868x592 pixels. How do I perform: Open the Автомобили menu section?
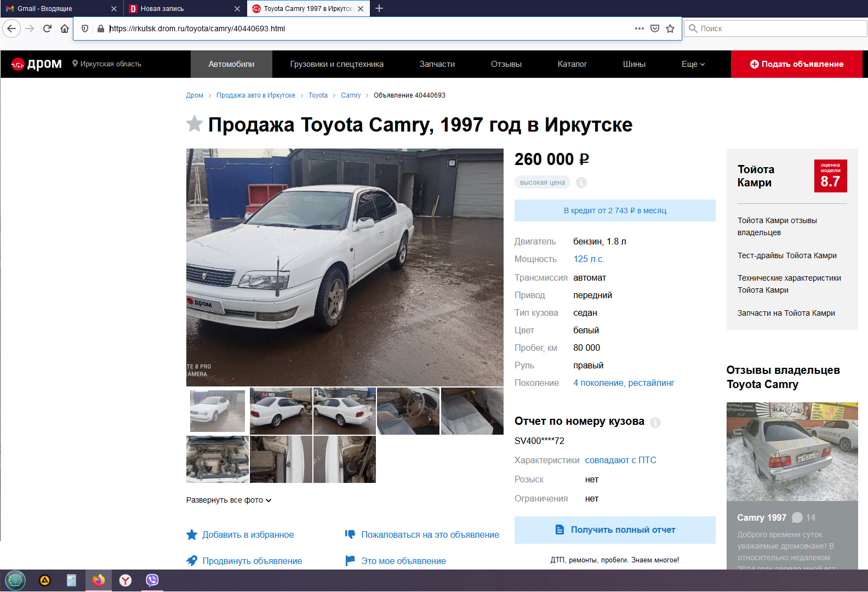(x=231, y=64)
